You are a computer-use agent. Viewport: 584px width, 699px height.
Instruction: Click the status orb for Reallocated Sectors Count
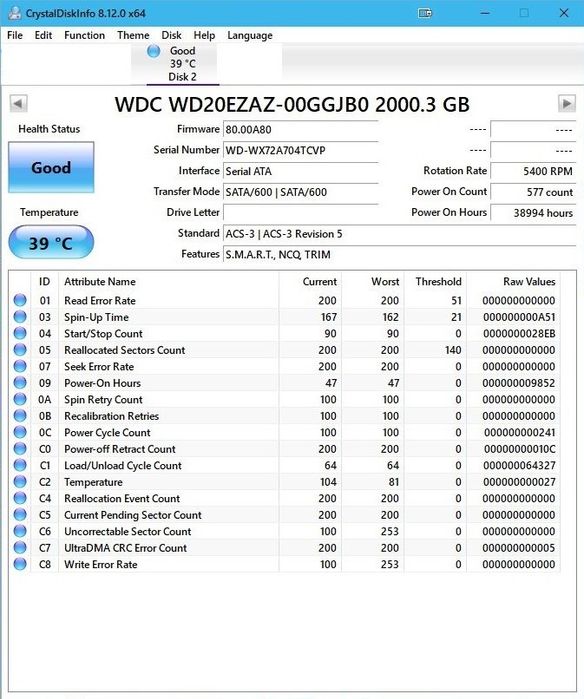20,350
